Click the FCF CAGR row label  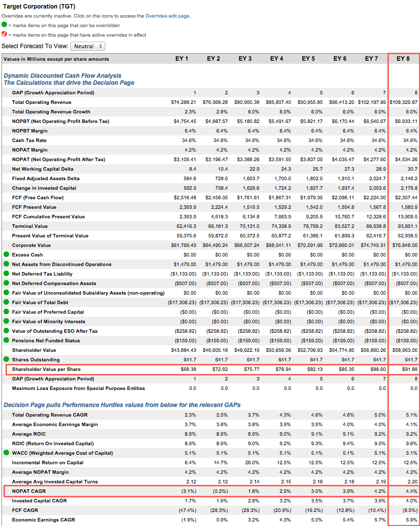click(25, 510)
